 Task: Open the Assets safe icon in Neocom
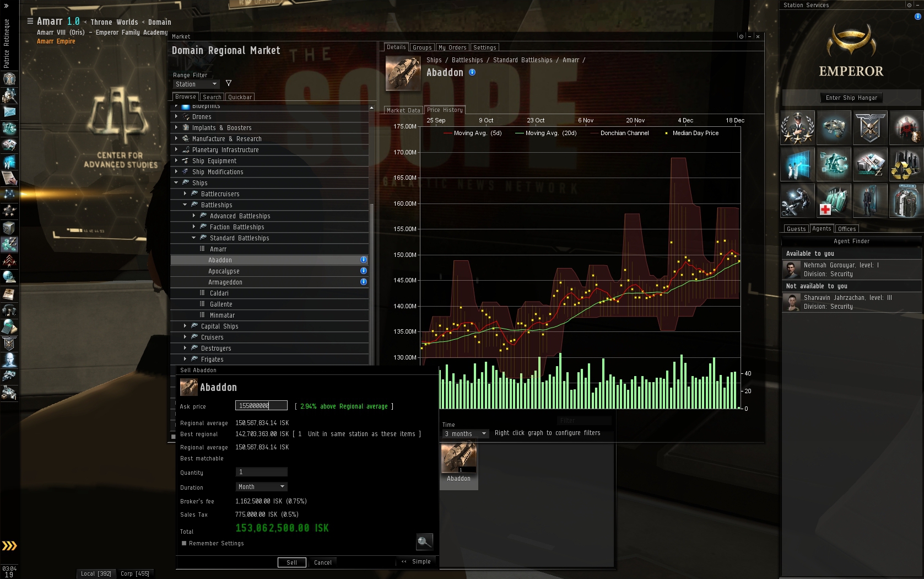pyautogui.click(x=9, y=227)
